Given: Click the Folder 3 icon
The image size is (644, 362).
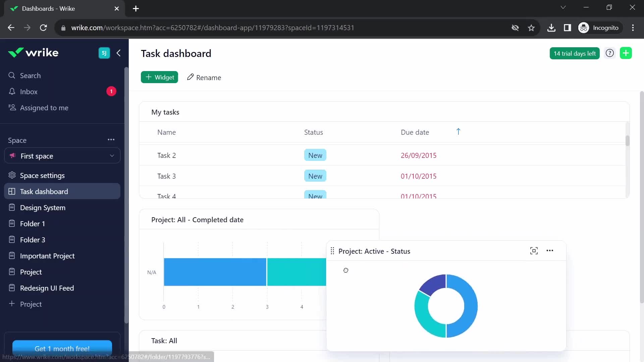Looking at the screenshot, I should click(x=12, y=239).
